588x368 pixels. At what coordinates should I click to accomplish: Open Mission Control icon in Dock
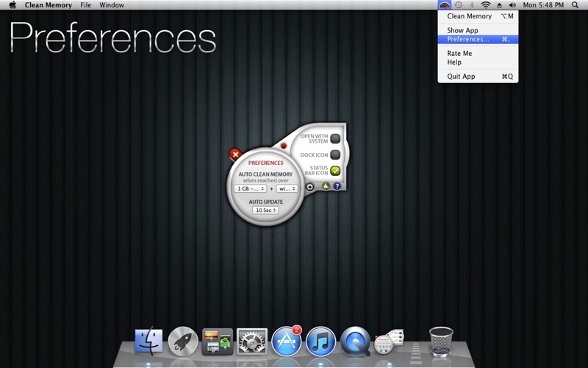[218, 341]
